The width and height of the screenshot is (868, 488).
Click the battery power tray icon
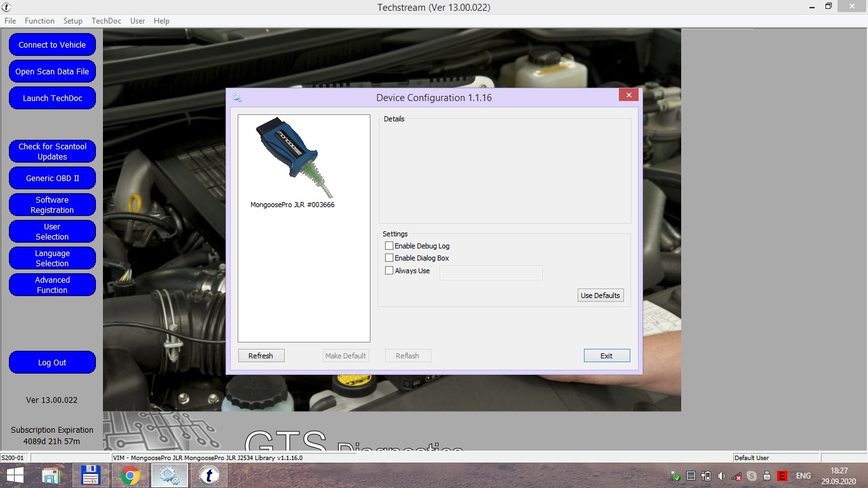click(706, 476)
